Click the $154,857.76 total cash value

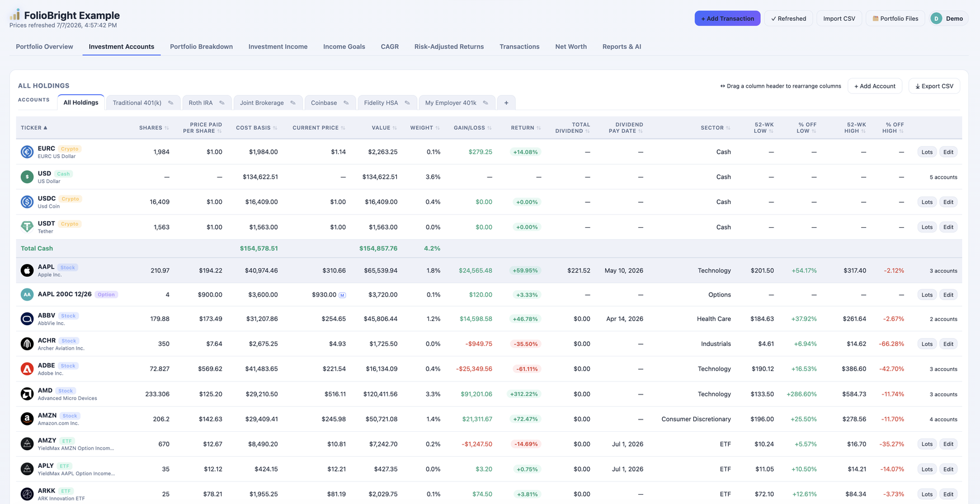[x=378, y=249]
